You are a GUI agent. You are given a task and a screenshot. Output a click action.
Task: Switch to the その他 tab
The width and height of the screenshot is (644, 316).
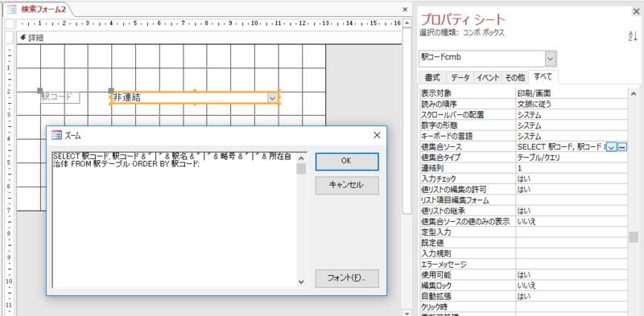tap(514, 77)
